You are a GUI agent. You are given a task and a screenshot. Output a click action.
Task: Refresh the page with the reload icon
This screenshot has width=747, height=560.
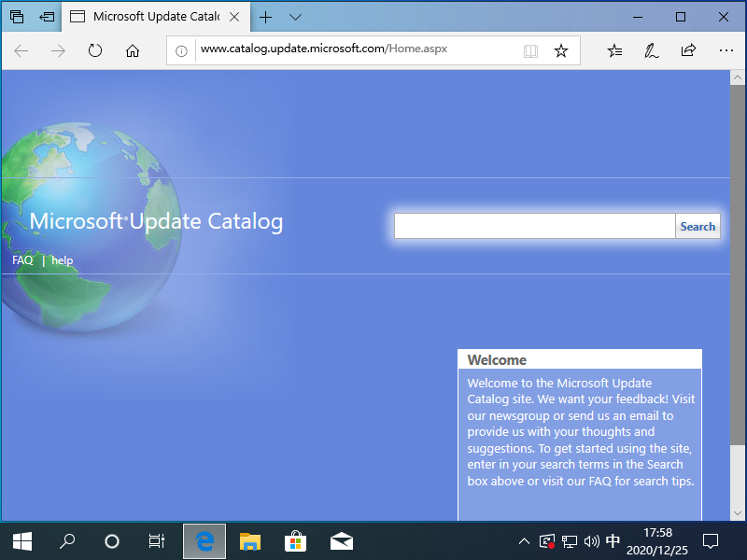tap(95, 50)
